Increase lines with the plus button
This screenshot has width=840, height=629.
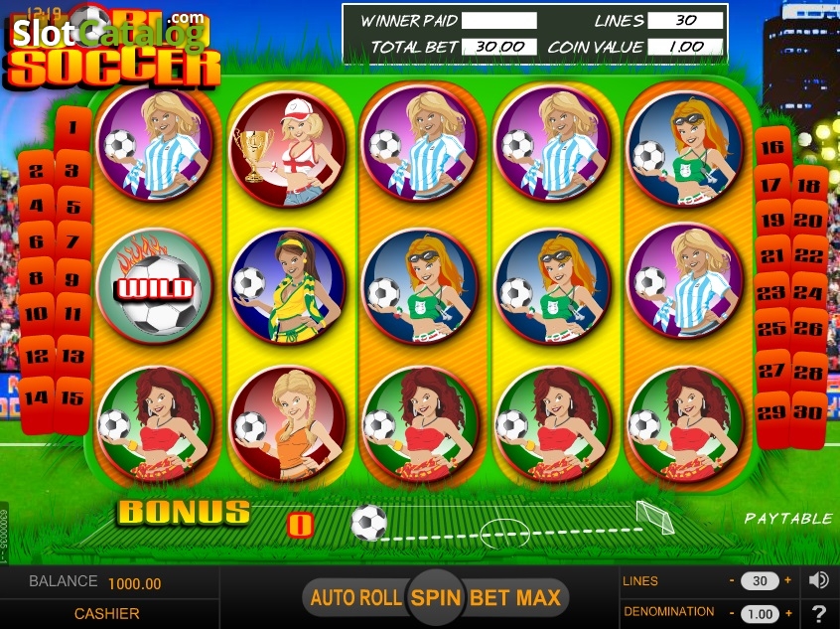pyautogui.click(x=788, y=580)
